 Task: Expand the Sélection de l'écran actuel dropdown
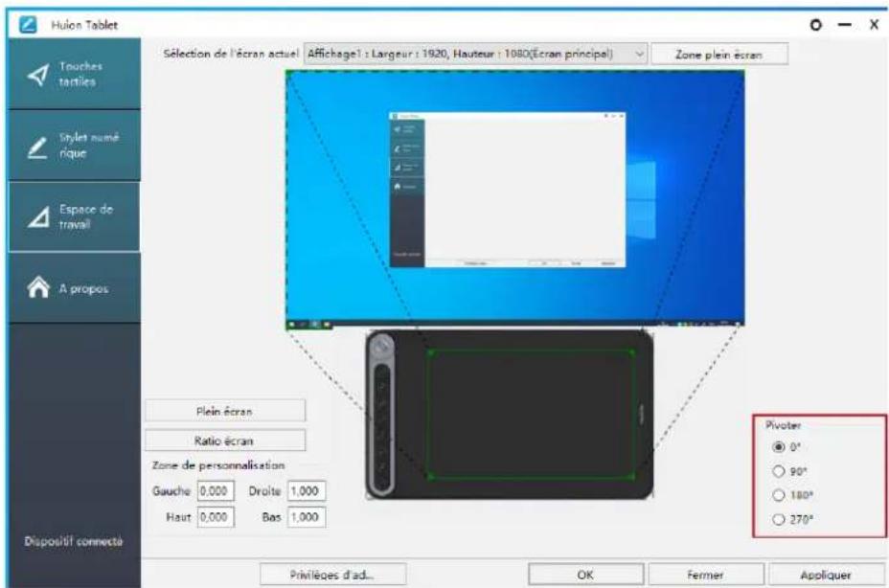[475, 54]
